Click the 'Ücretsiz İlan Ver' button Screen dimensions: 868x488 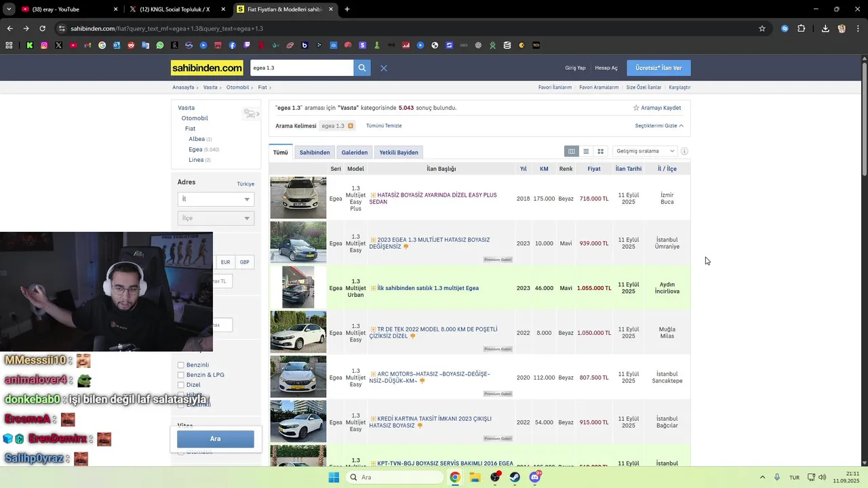pos(659,68)
